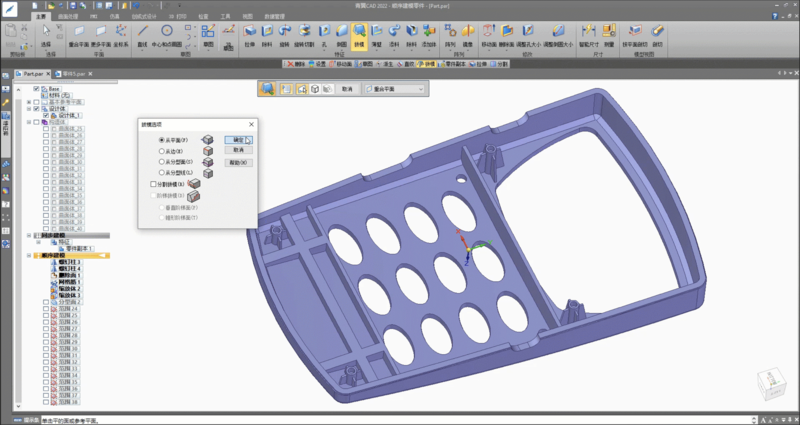Expand the 设计体 tree node
Image resolution: width=800 pixels, height=425 pixels.
pos(29,109)
